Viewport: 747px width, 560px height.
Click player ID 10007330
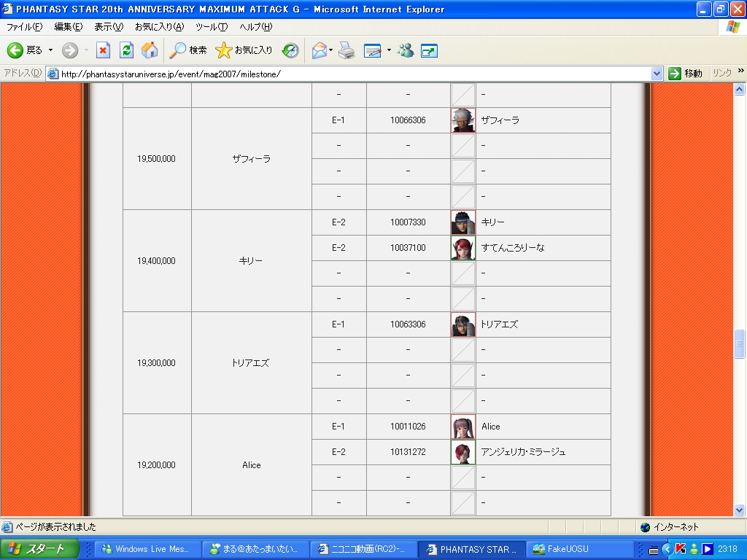point(408,222)
